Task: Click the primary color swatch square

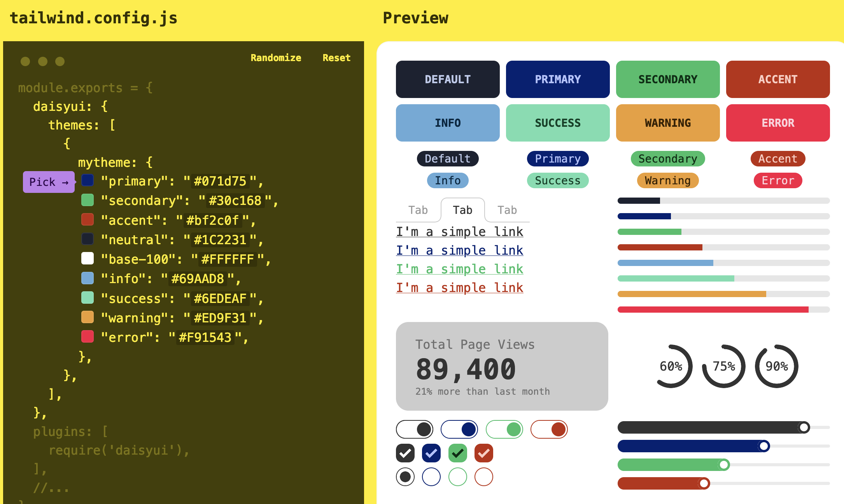Action: coord(88,180)
